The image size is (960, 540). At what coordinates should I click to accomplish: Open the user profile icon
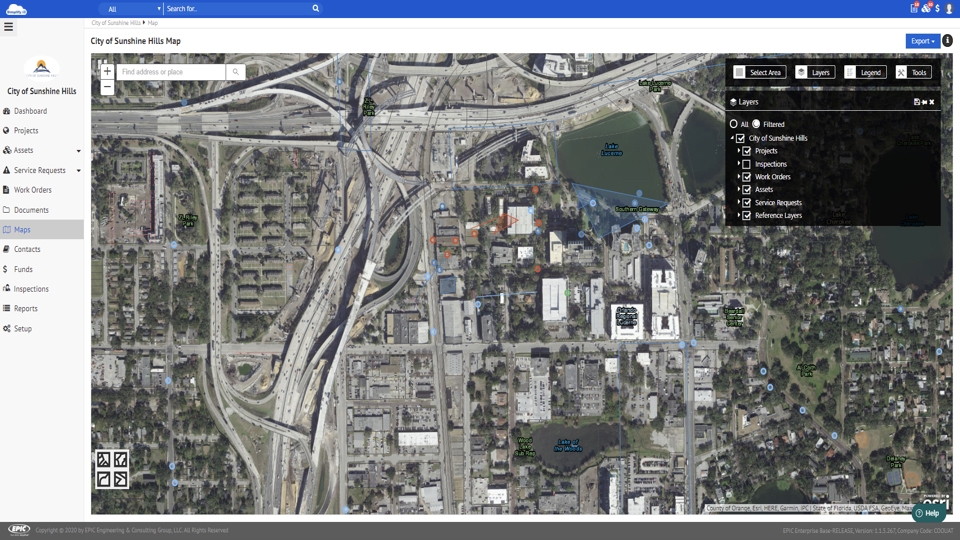pyautogui.click(x=949, y=9)
